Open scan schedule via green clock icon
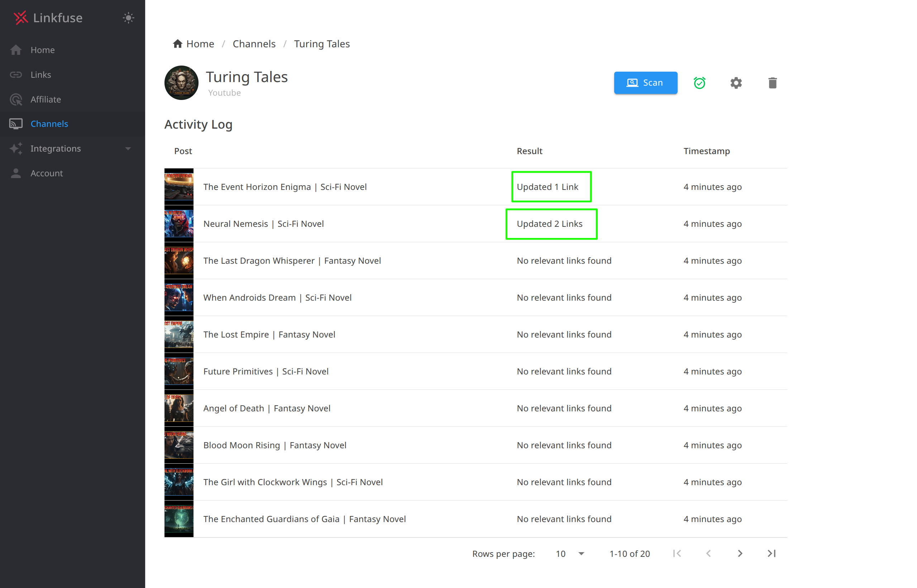Viewport: 917px width, 588px height. (x=699, y=82)
